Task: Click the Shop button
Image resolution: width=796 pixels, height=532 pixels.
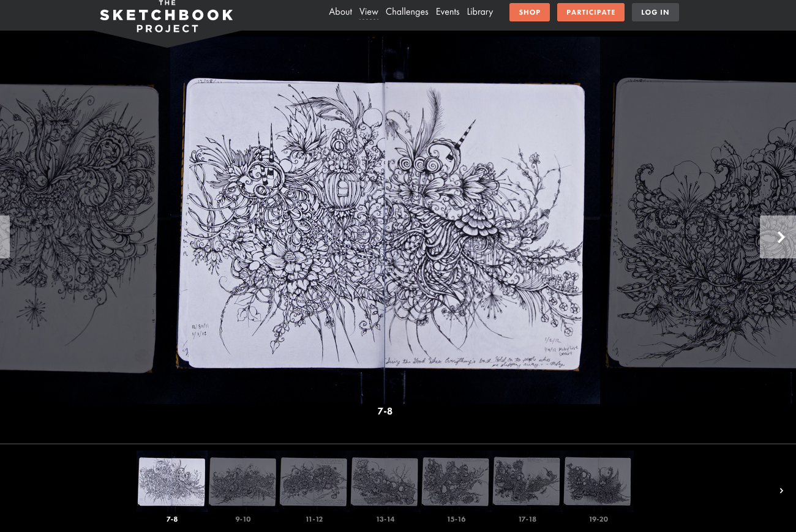Action: coord(530,12)
